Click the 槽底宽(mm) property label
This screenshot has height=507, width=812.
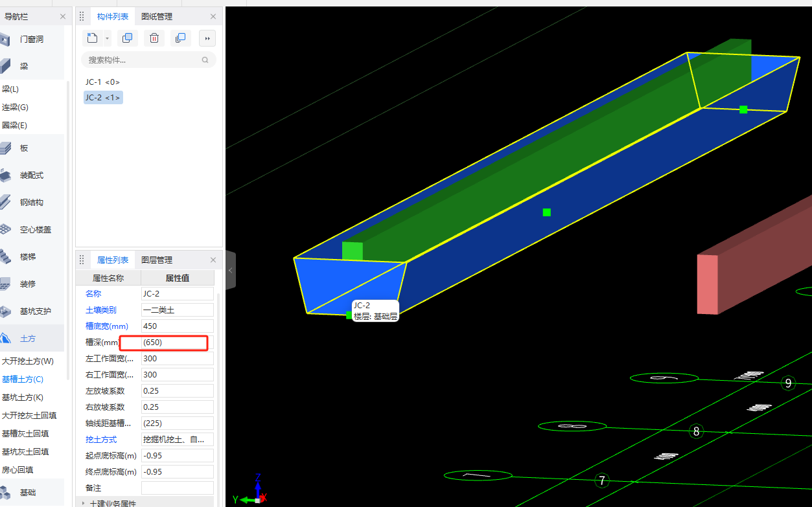click(107, 326)
